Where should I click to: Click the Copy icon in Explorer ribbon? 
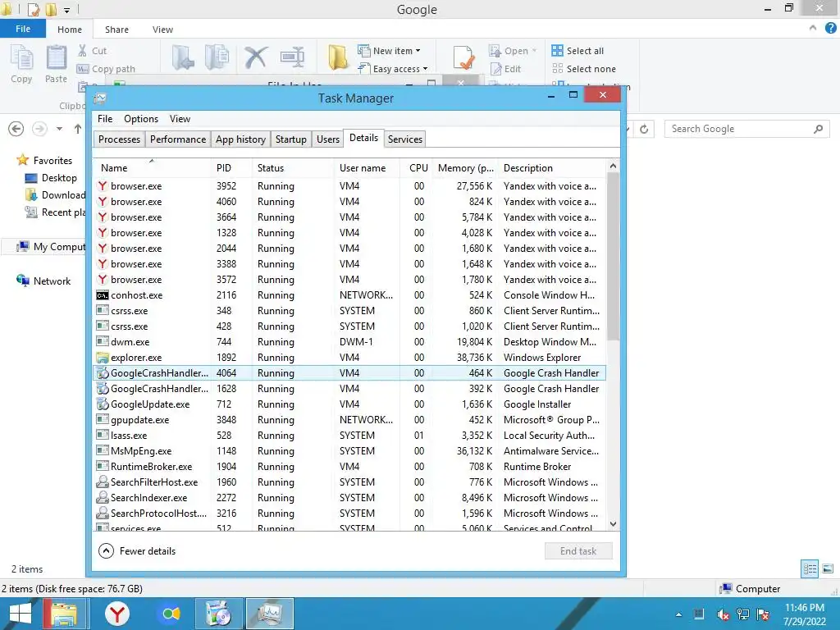(x=21, y=58)
